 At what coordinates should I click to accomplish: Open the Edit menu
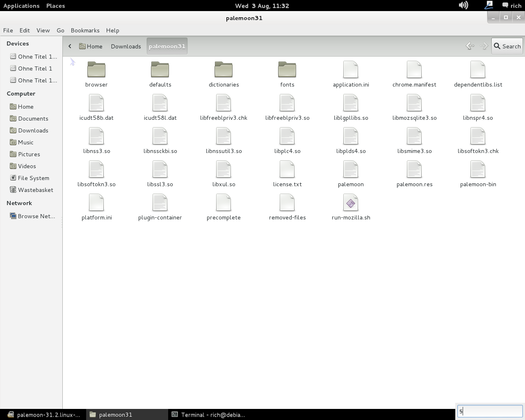(x=25, y=30)
